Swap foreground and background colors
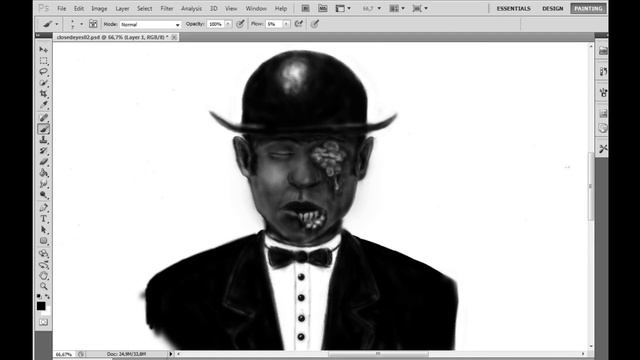Viewport: 640px width, 360px height. [48, 297]
